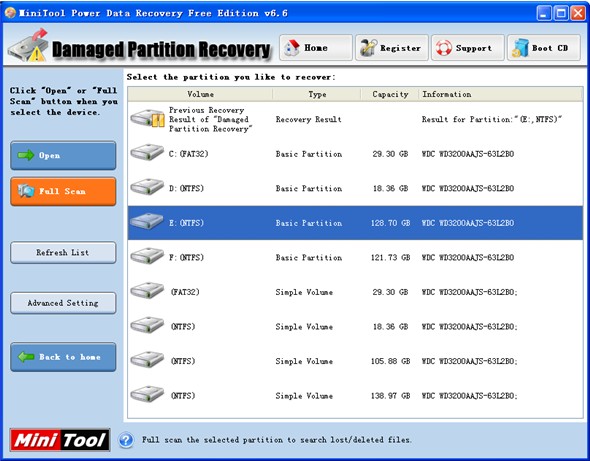Open Advanced Setting
590x461 pixels.
tap(63, 303)
